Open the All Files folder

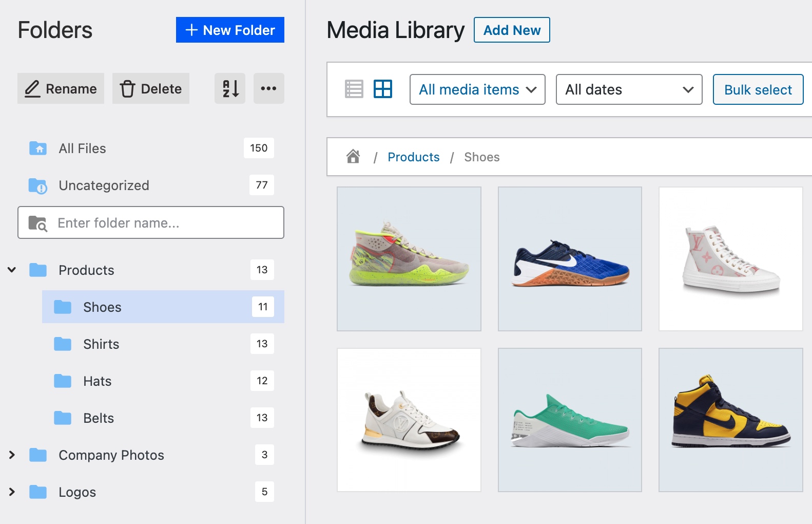82,148
